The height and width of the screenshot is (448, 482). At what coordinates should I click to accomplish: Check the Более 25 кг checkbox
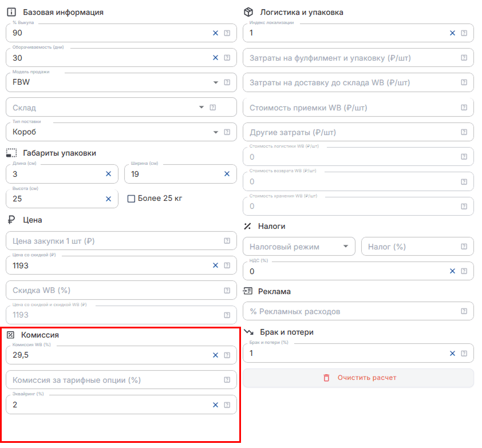(131, 199)
